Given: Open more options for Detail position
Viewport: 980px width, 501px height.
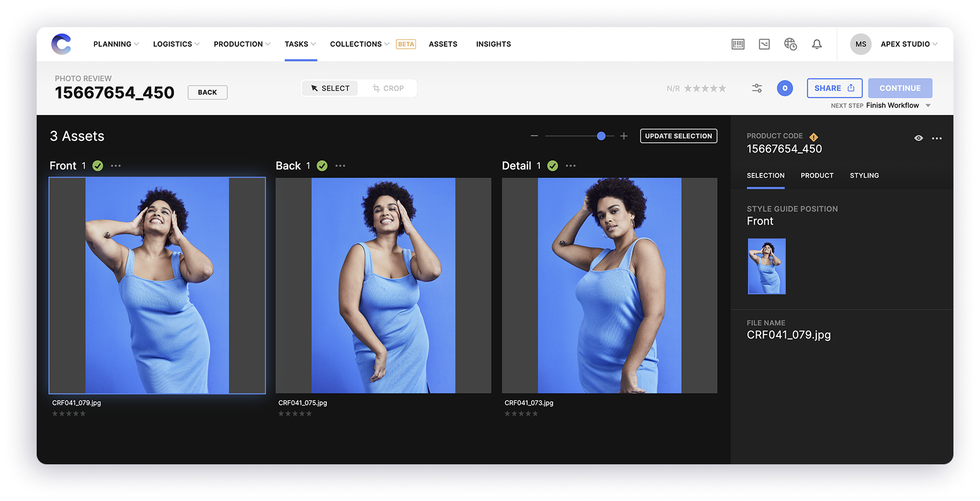Looking at the screenshot, I should (571, 166).
